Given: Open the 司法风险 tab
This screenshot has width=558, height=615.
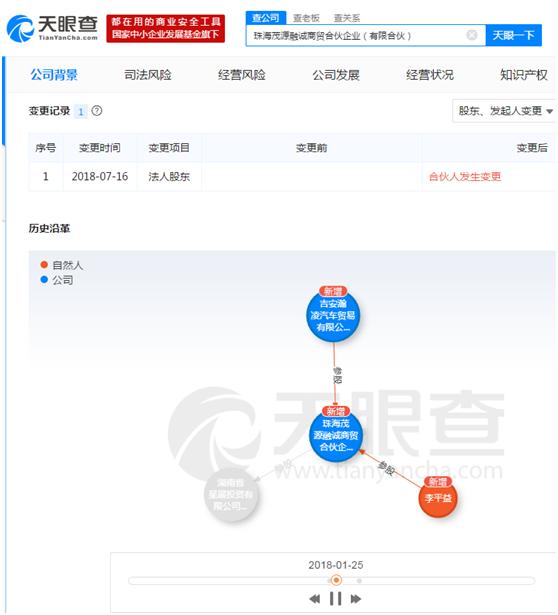Looking at the screenshot, I should pyautogui.click(x=148, y=75).
